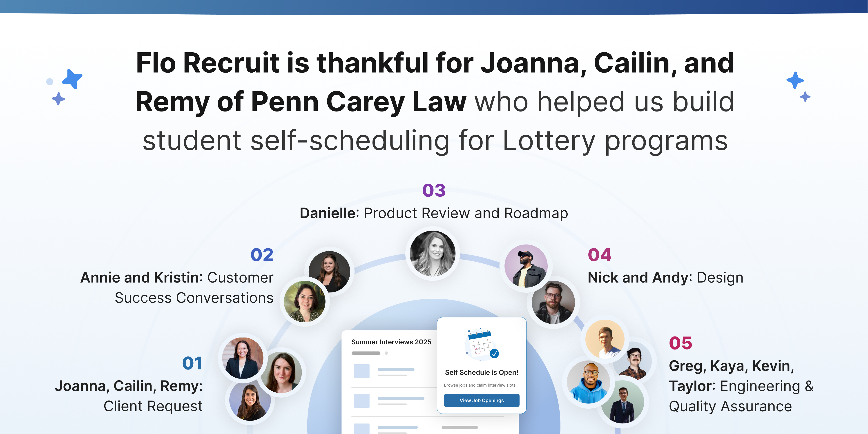868x434 pixels.
Task: Select the purple 03 step number
Action: pyautogui.click(x=434, y=190)
